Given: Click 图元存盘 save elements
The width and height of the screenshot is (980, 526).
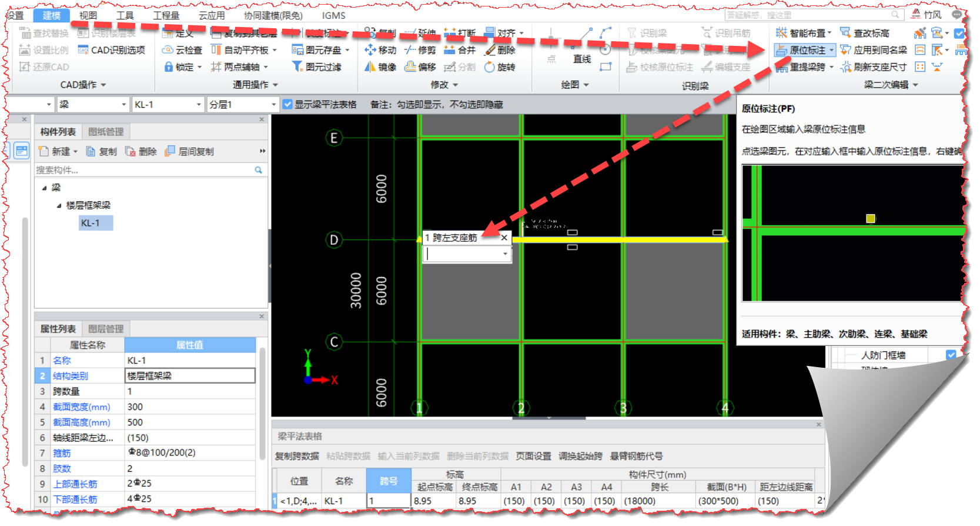Looking at the screenshot, I should coord(320,50).
